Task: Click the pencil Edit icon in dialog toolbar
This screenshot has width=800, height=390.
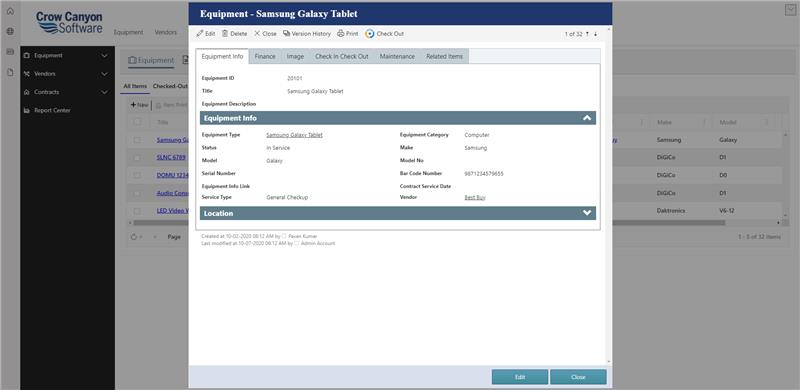Action: coord(199,33)
